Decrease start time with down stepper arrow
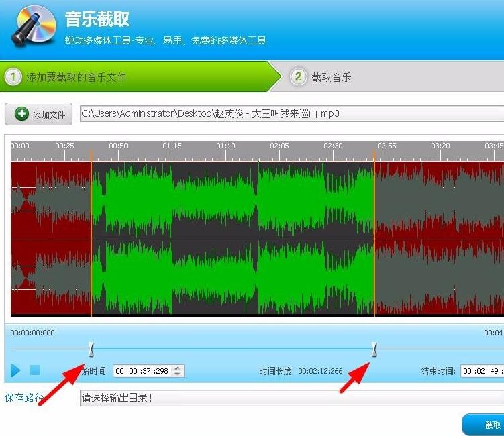The width and height of the screenshot is (504, 436). pyautogui.click(x=178, y=374)
